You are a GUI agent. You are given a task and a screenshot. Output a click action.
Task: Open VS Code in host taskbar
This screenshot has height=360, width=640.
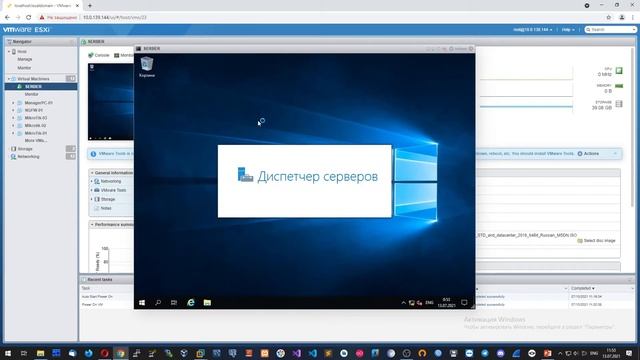313,353
